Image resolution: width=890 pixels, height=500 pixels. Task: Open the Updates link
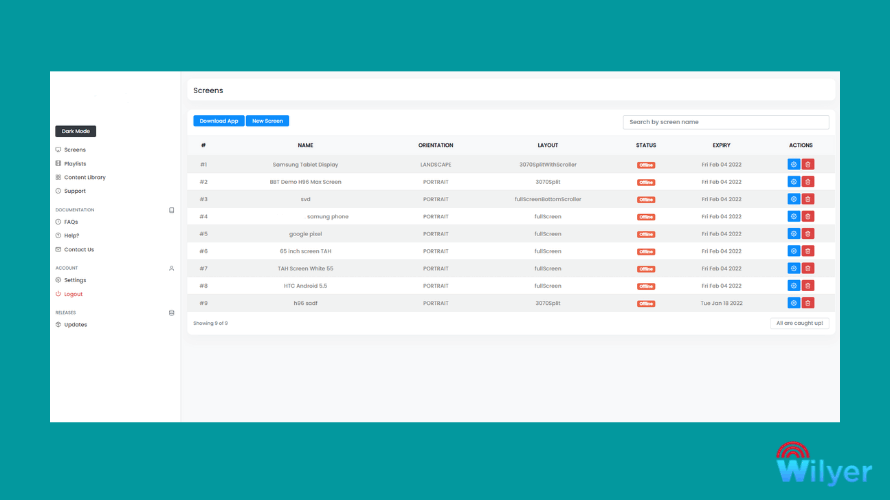pyautogui.click(x=75, y=325)
